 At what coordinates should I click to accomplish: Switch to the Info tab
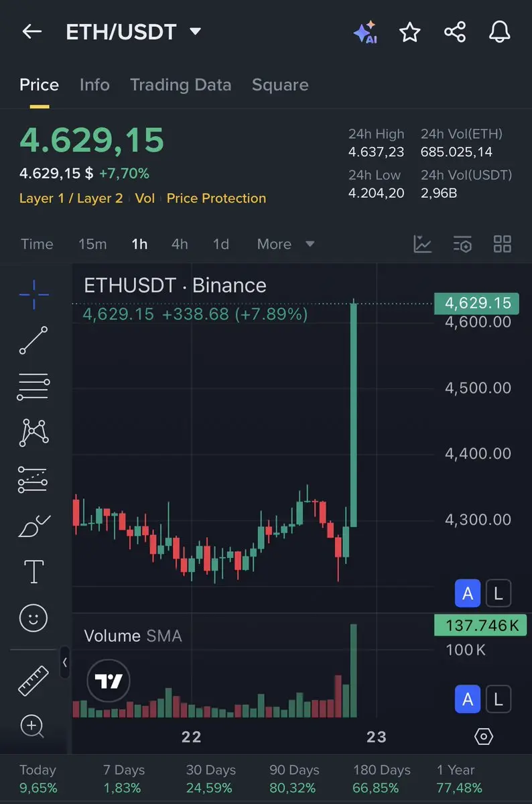[95, 84]
